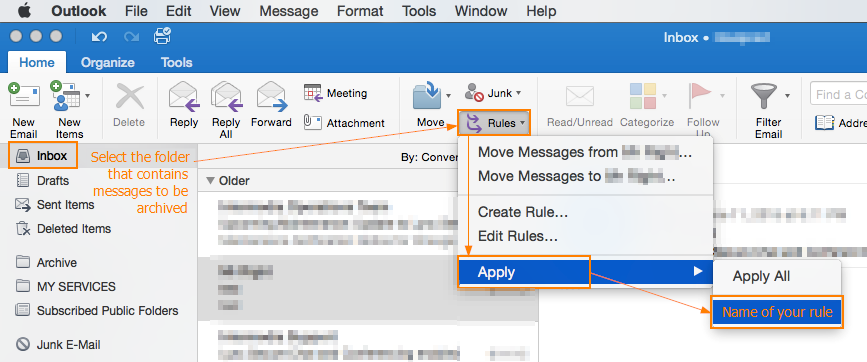The width and height of the screenshot is (867, 362).
Task: Open the Filter Email dropdown arrow
Action: click(787, 96)
